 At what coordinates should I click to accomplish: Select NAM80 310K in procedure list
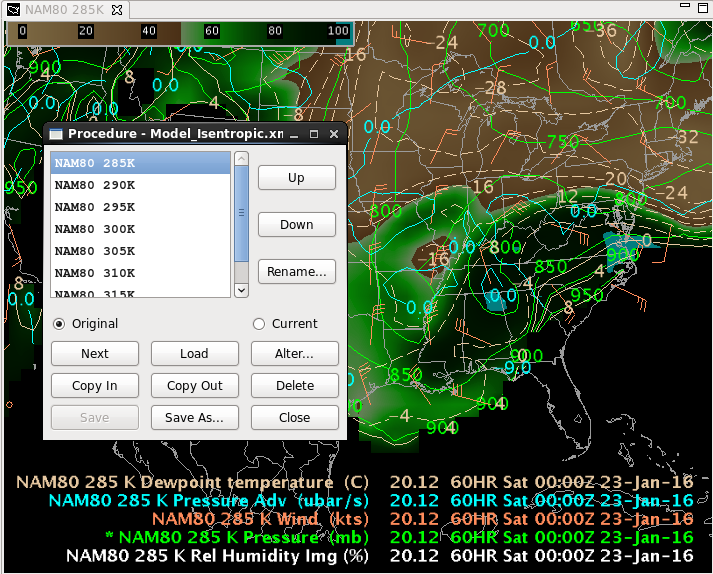(x=141, y=273)
